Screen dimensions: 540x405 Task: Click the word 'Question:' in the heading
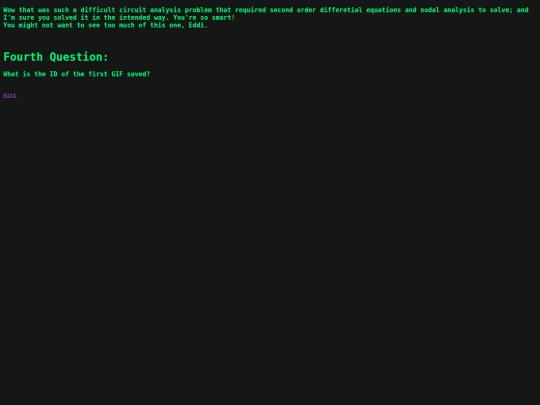79,57
